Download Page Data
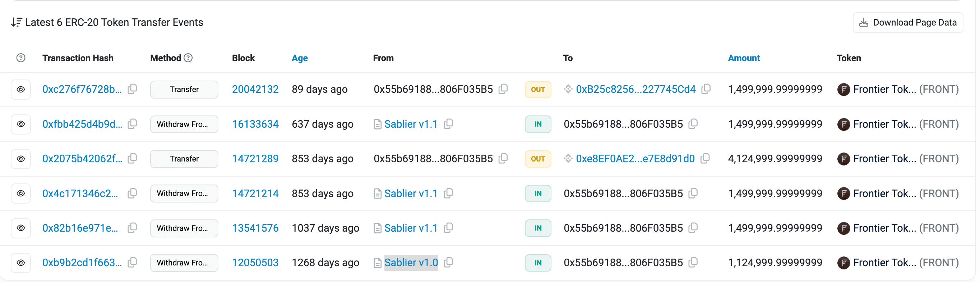The width and height of the screenshot is (980, 282). (x=908, y=23)
